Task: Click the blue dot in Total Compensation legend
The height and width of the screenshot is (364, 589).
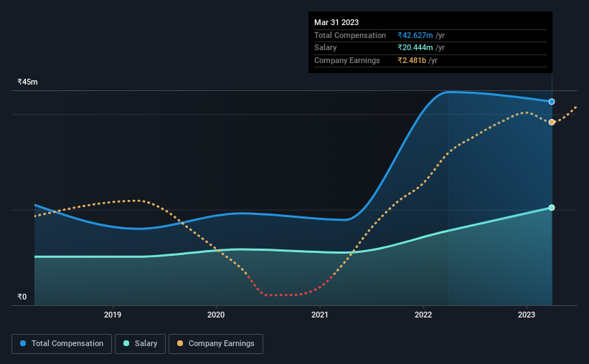Action: click(23, 343)
